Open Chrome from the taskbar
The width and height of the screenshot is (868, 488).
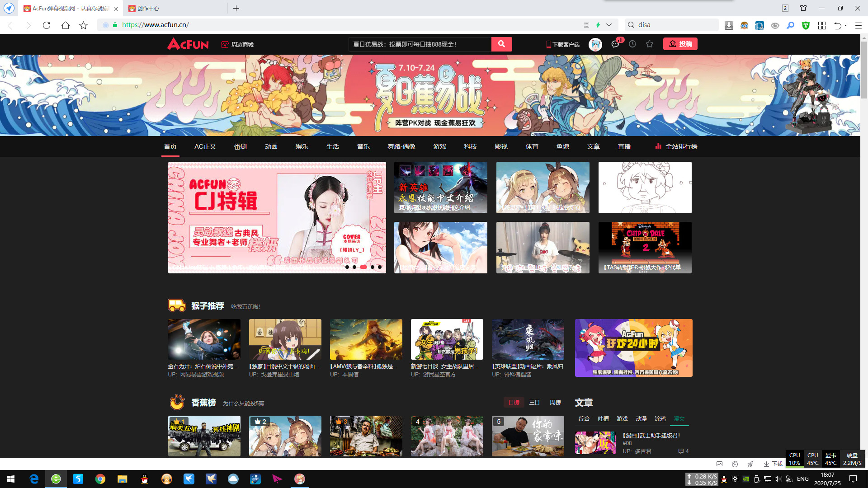click(100, 479)
